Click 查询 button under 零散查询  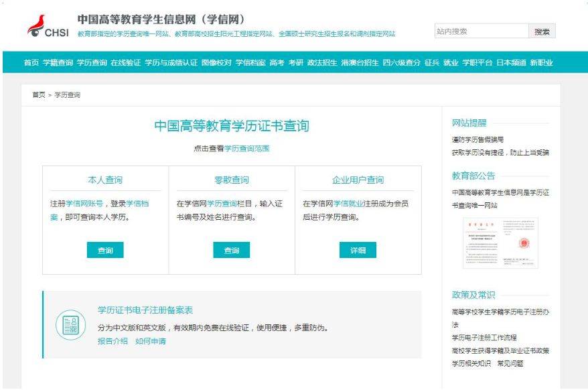tap(231, 251)
